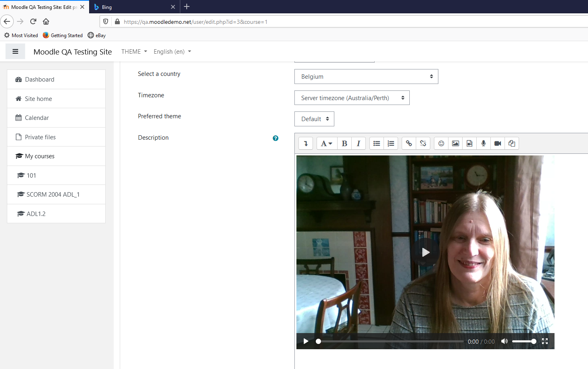The image size is (588, 369).
Task: Open the Select a country dropdown
Action: (x=366, y=77)
